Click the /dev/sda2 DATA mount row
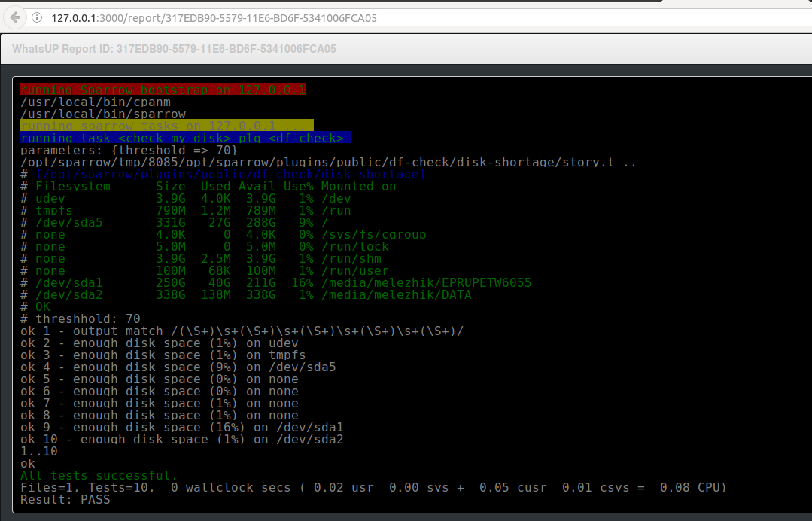This screenshot has width=812, height=521. click(x=246, y=294)
